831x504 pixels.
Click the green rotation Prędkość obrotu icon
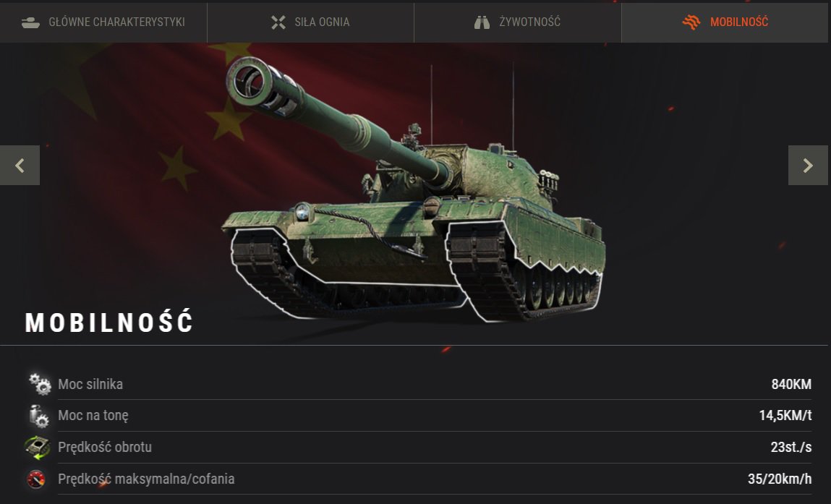click(x=38, y=448)
